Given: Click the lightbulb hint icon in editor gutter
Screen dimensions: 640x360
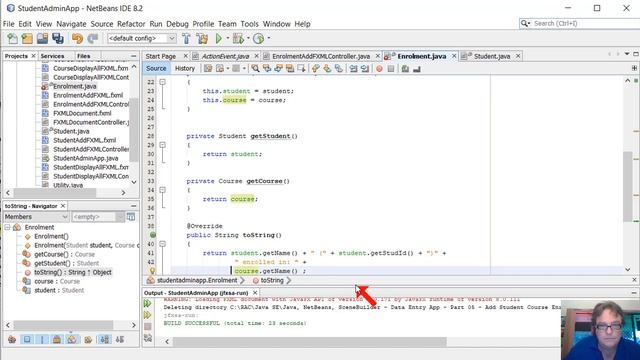Looking at the screenshot, I should click(x=152, y=271).
